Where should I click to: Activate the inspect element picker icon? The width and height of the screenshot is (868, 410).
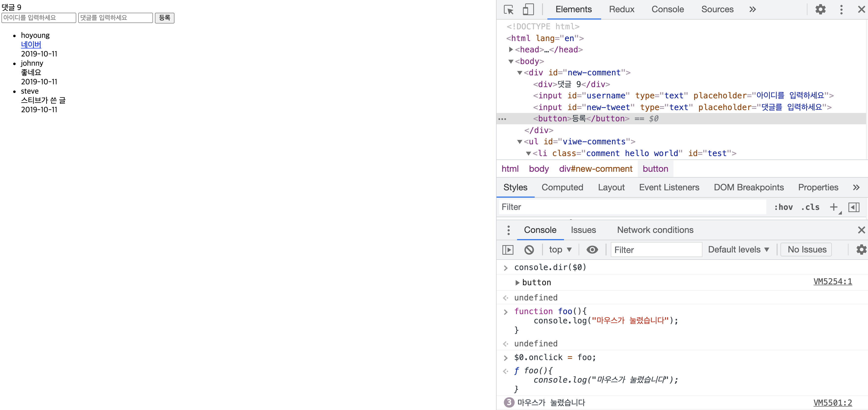pos(509,10)
